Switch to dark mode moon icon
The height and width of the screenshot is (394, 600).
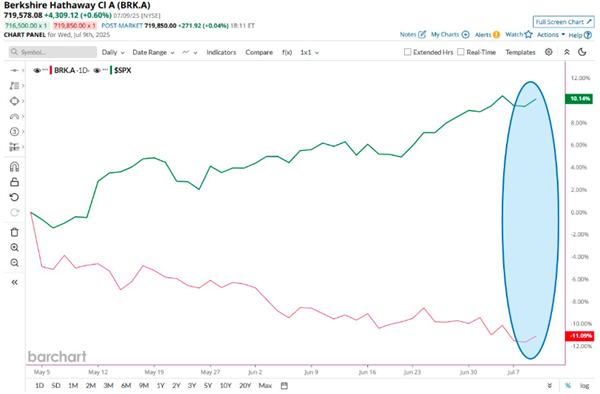click(582, 52)
